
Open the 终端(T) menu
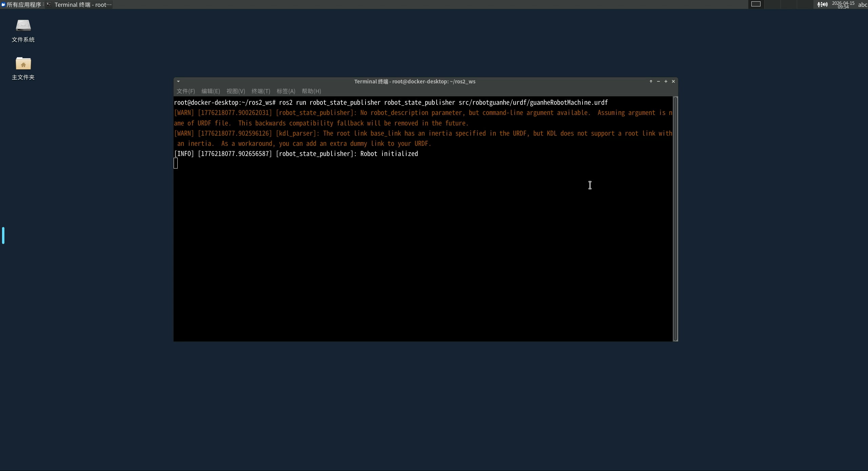click(261, 91)
